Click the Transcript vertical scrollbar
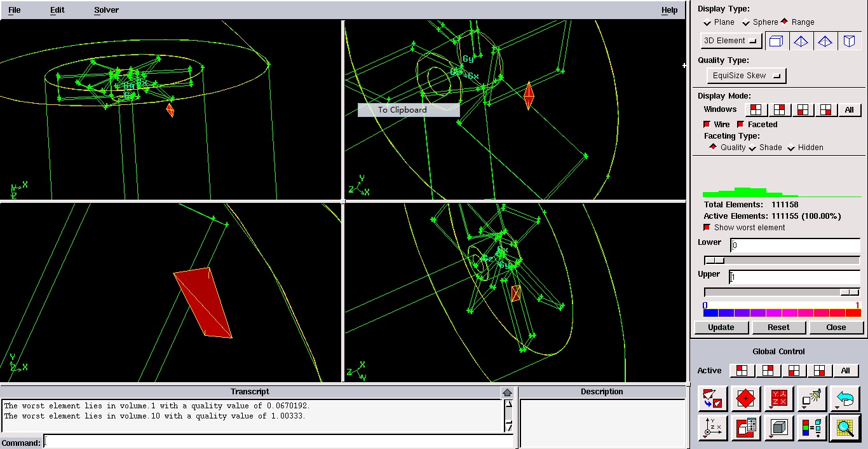 coord(508,415)
